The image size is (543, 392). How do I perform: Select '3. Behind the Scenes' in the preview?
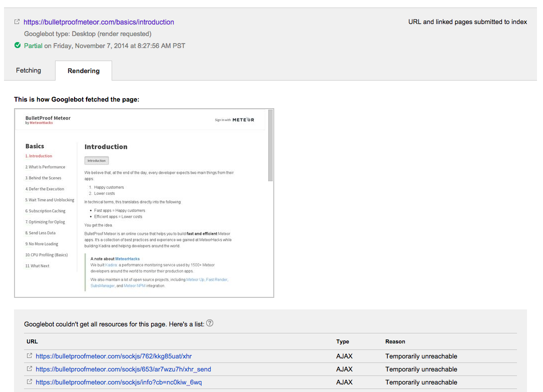(43, 178)
